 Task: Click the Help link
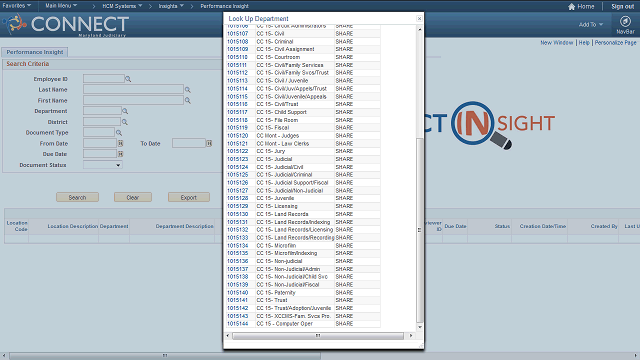[584, 42]
